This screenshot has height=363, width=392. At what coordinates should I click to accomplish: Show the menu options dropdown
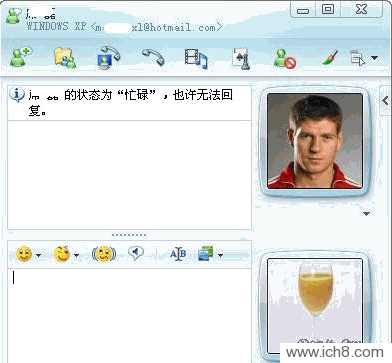(374, 58)
